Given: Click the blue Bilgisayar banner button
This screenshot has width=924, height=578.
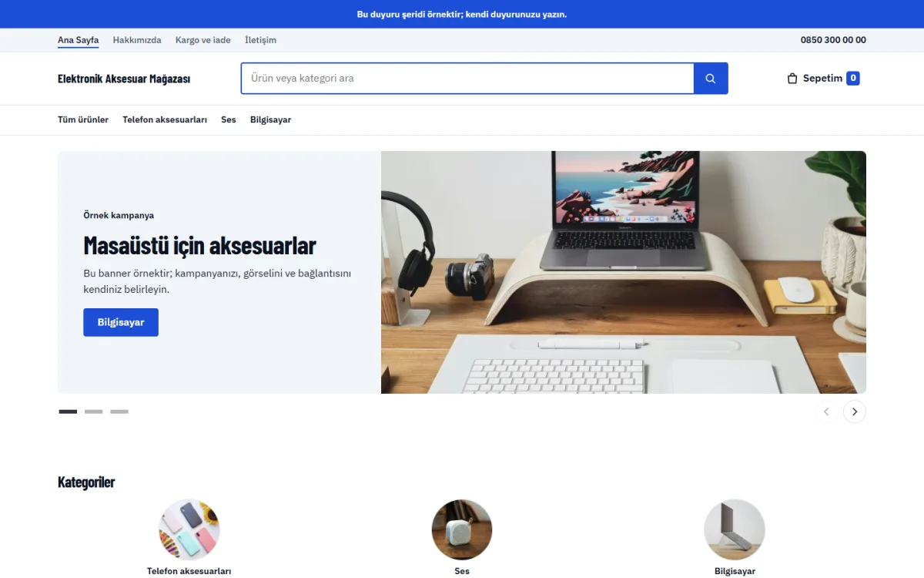Looking at the screenshot, I should click(x=121, y=322).
